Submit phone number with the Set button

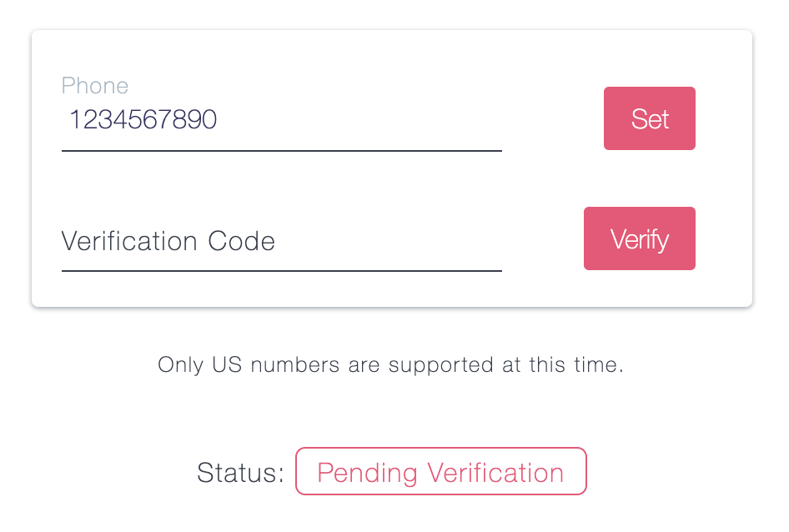tap(649, 118)
